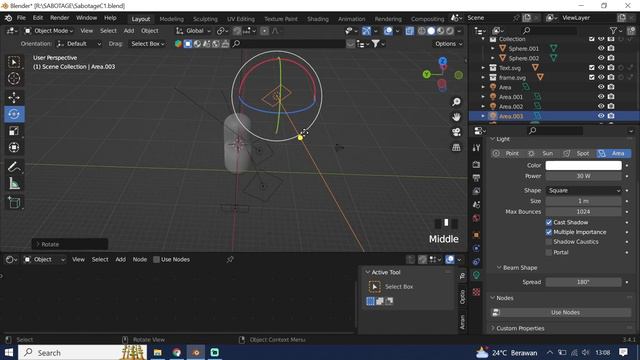This screenshot has height=360, width=640.
Task: Toggle Multiple Importance checkbox
Action: 549,232
